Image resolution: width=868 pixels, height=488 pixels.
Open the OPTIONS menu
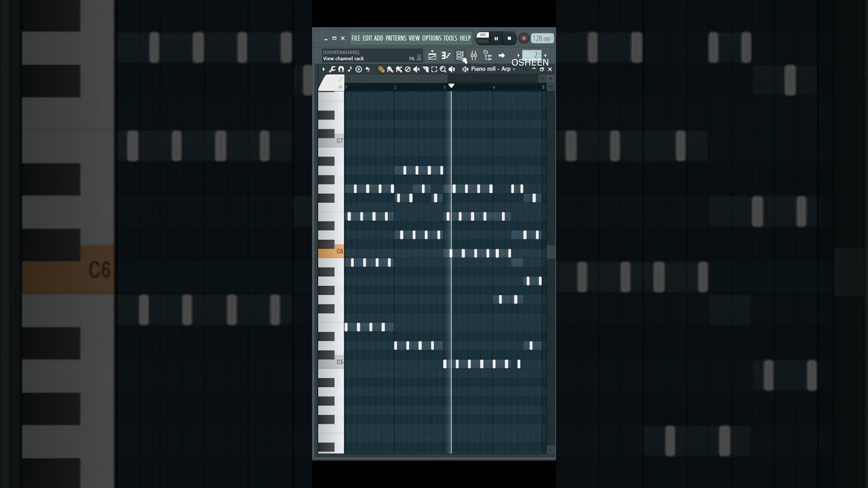point(432,38)
